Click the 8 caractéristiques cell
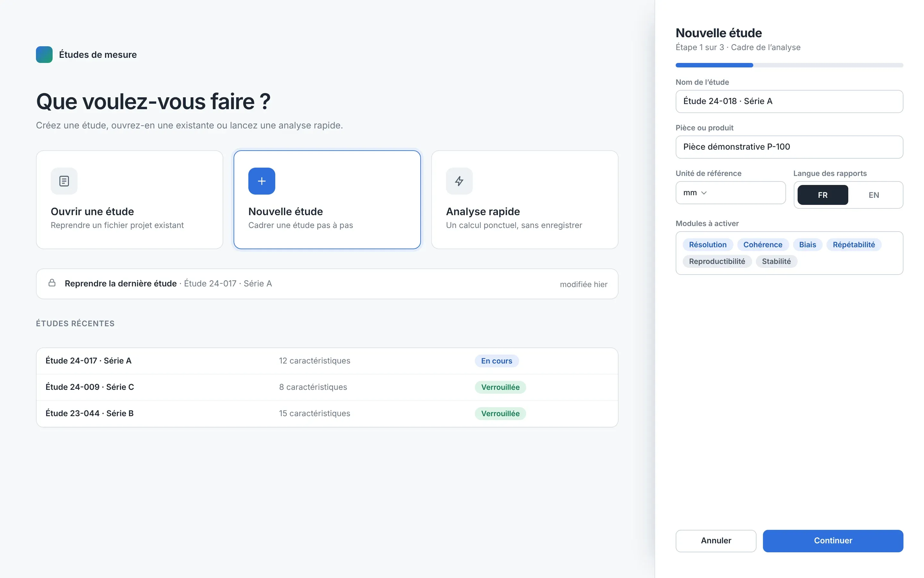 tap(313, 387)
